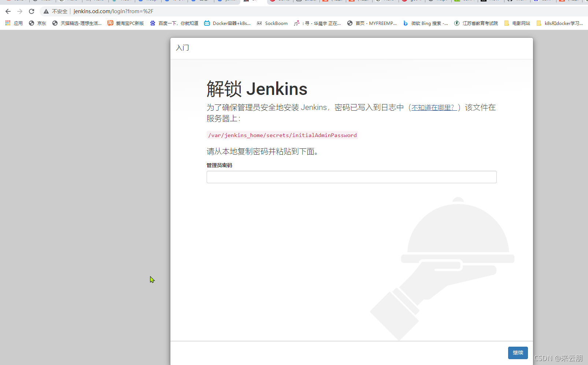Click the browser Forward arrow
Screen dimensions: 588x365
pos(20,11)
